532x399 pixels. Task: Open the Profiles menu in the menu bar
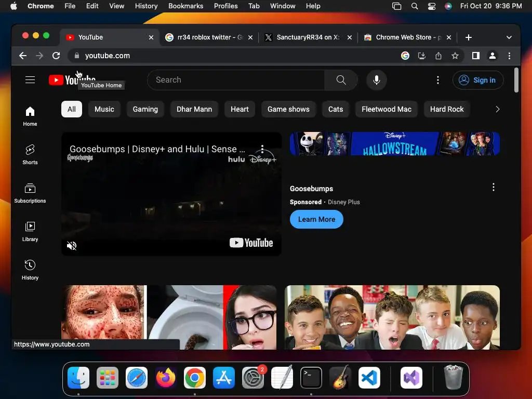pyautogui.click(x=225, y=6)
